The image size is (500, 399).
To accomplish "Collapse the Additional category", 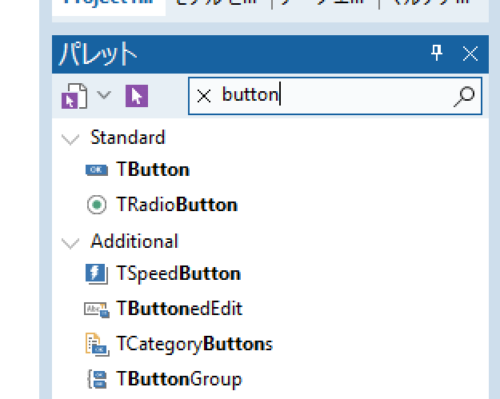I will tap(71, 243).
